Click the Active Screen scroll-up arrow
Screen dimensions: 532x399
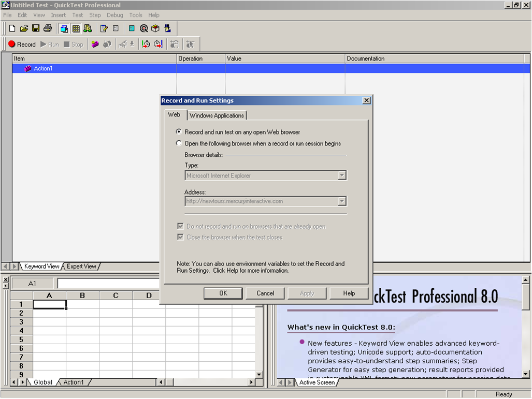pyautogui.click(x=526, y=280)
